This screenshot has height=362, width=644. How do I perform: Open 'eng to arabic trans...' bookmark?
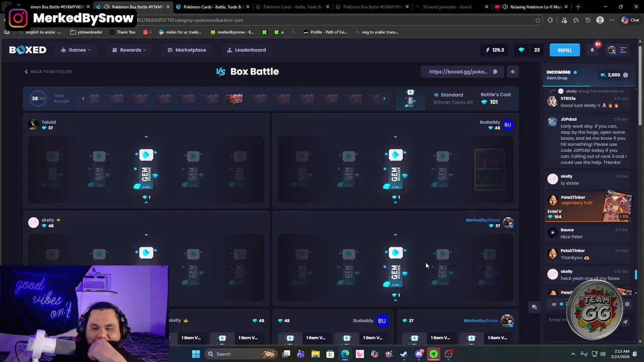click(x=376, y=32)
